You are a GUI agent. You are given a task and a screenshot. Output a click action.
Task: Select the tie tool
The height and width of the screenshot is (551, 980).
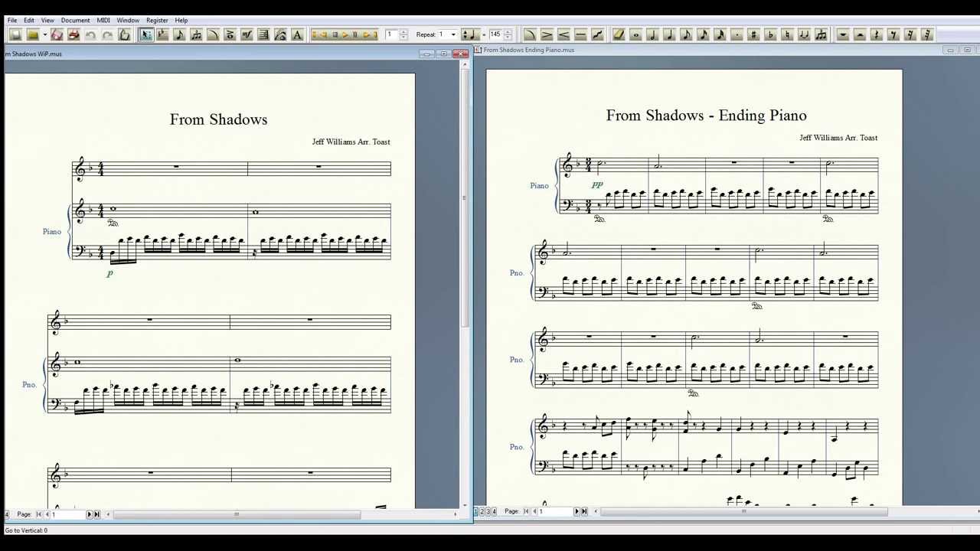[804, 34]
